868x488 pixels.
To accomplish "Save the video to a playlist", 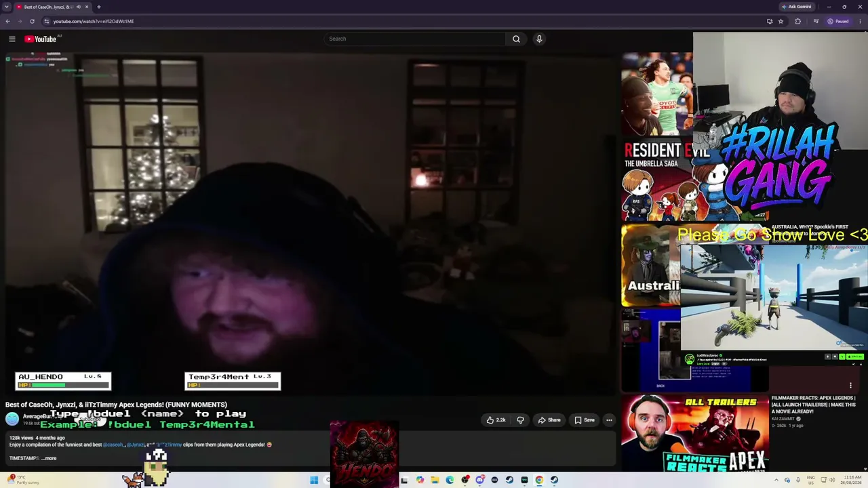I will [584, 420].
